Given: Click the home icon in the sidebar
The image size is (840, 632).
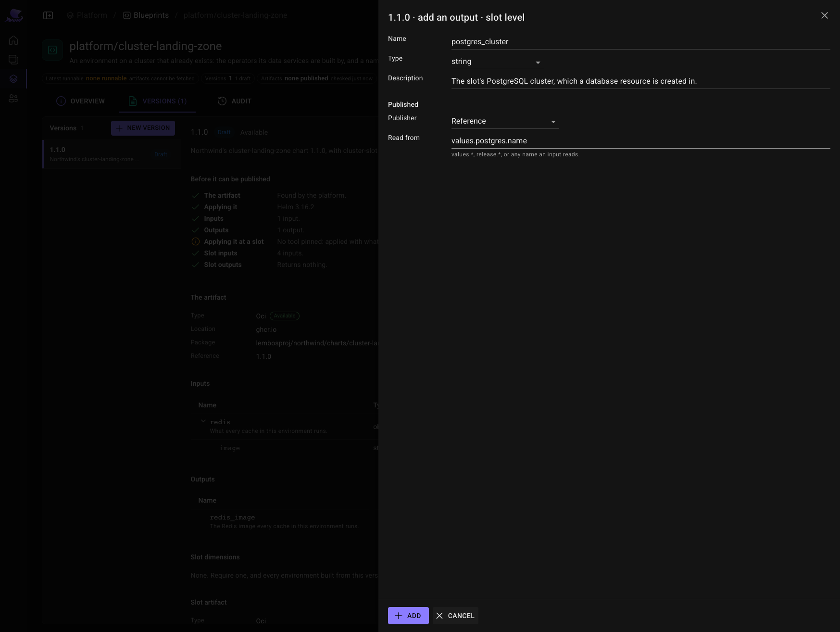Looking at the screenshot, I should coord(13,40).
